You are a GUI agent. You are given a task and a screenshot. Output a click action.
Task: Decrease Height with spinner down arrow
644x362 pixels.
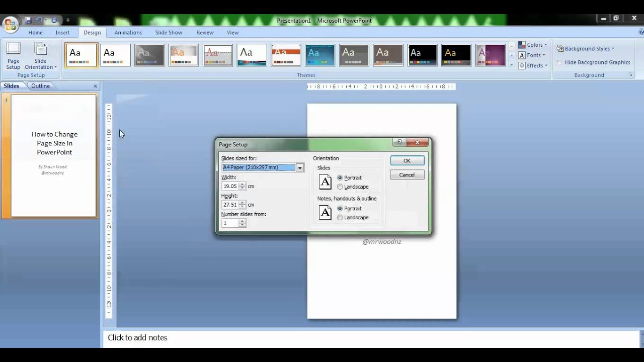243,207
